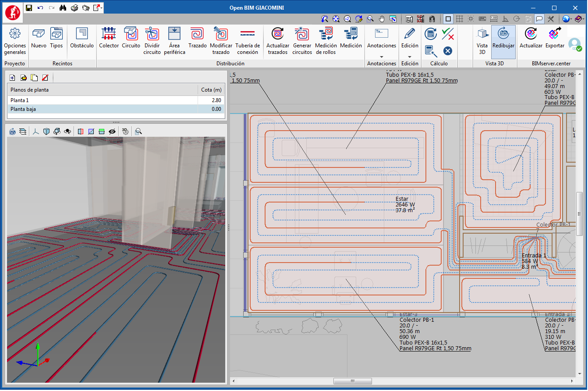The width and height of the screenshot is (588, 391).
Task: Toggle the grid display button
Action: click(x=459, y=19)
